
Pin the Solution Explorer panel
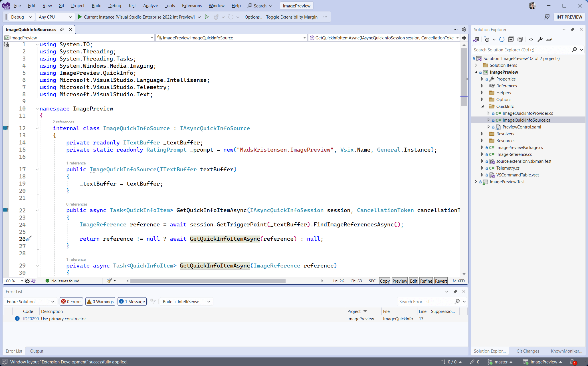(572, 29)
